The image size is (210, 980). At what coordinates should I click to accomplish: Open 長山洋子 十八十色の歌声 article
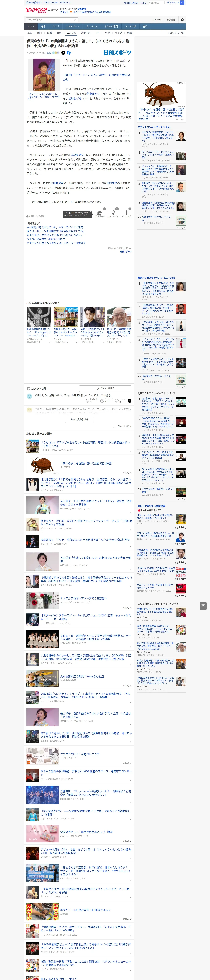click(x=96, y=503)
